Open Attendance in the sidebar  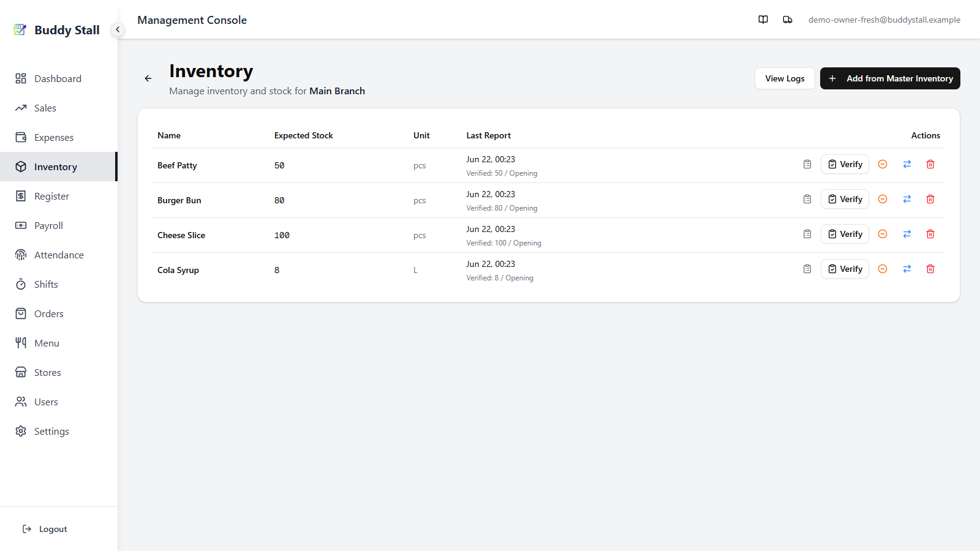(59, 255)
